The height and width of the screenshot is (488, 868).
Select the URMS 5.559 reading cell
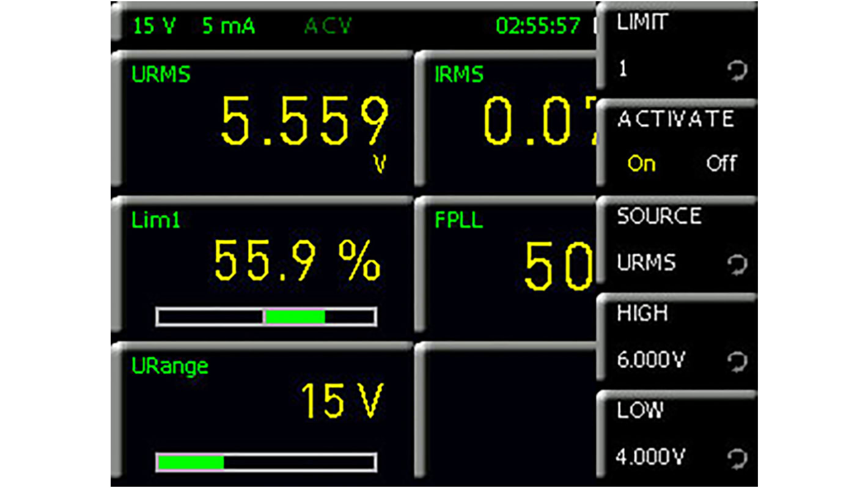click(263, 119)
